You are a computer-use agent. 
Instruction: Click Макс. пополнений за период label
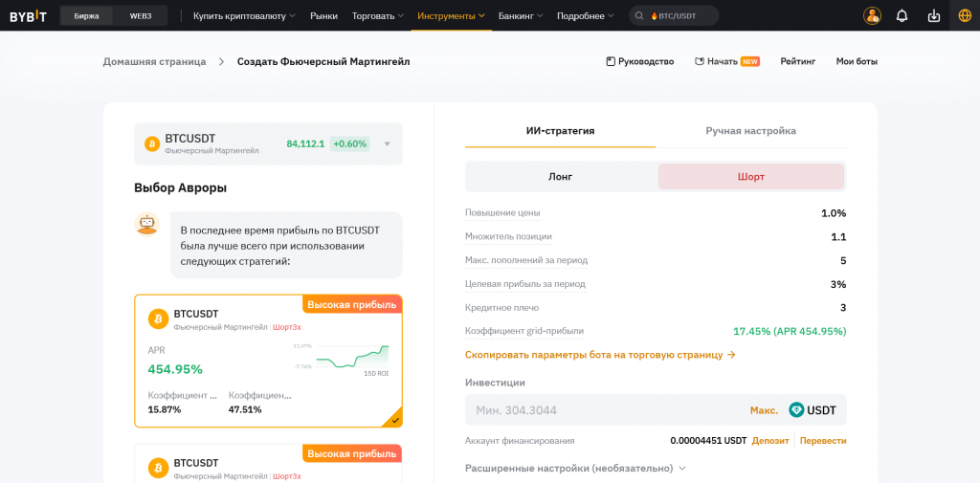coord(526,260)
